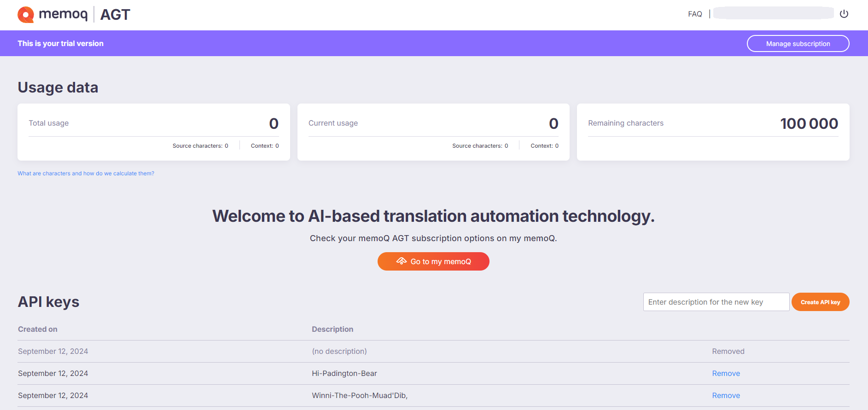Viewport: 868px width, 410px height.
Task: Click date of the Hi-Padington-Bear row
Action: (53, 373)
